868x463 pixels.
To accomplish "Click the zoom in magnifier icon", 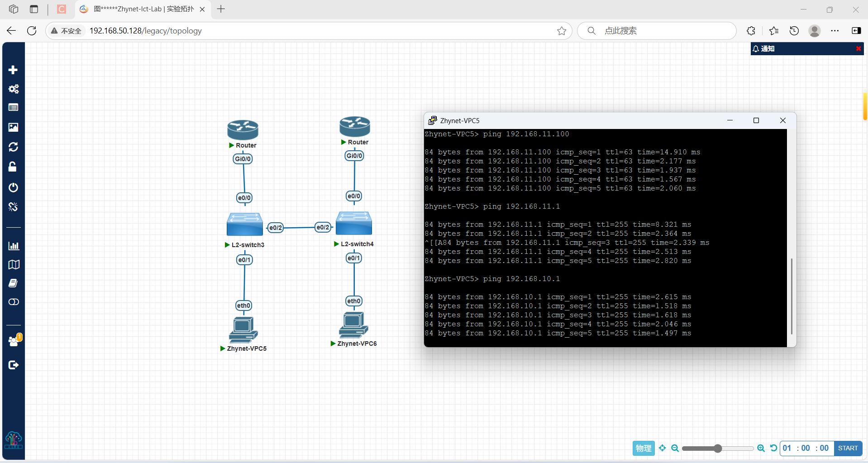I will coord(761,448).
